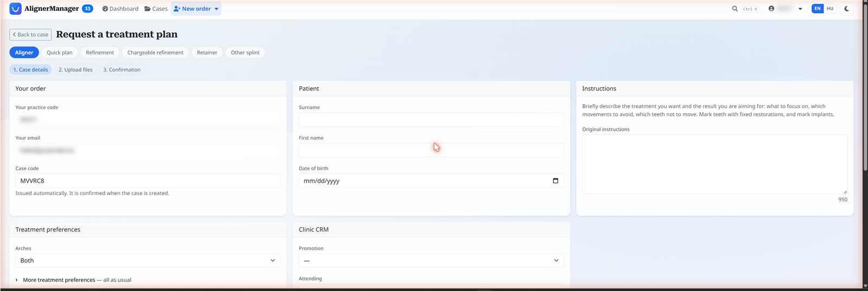The width and height of the screenshot is (868, 291).
Task: Click the Ctrl K shortcut hint
Action: [x=750, y=9]
